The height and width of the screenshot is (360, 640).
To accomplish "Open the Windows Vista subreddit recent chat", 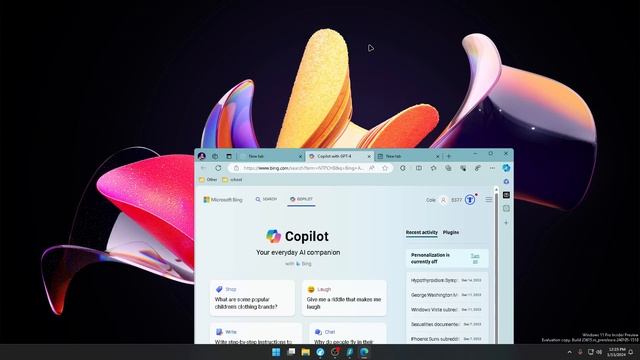I will [x=447, y=309].
